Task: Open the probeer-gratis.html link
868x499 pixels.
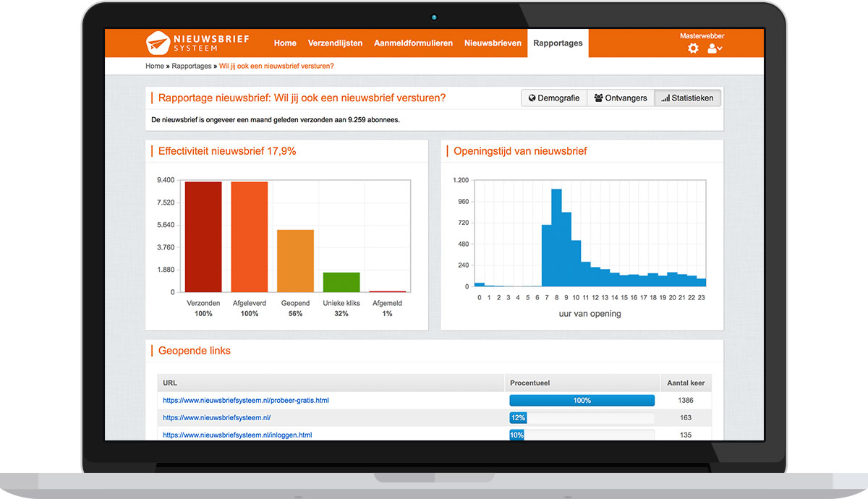Action: (246, 400)
